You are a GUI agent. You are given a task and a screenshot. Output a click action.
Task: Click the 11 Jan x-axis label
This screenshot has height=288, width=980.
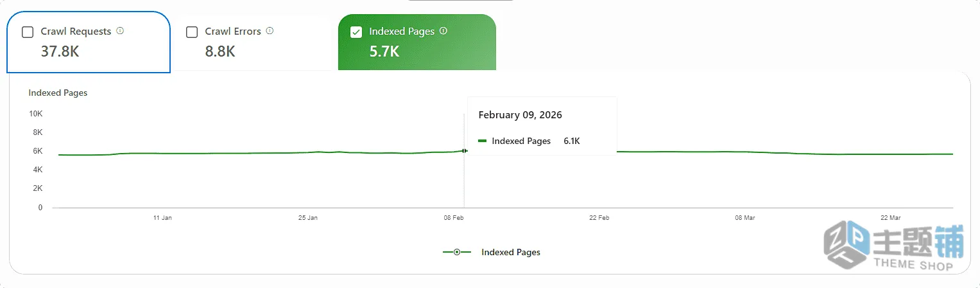click(x=162, y=218)
